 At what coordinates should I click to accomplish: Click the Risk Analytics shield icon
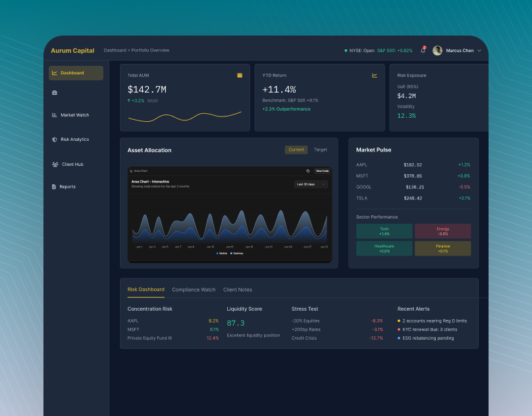point(54,140)
